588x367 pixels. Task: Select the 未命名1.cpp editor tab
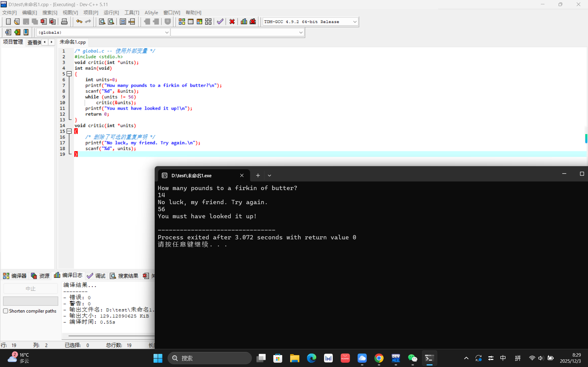point(73,42)
